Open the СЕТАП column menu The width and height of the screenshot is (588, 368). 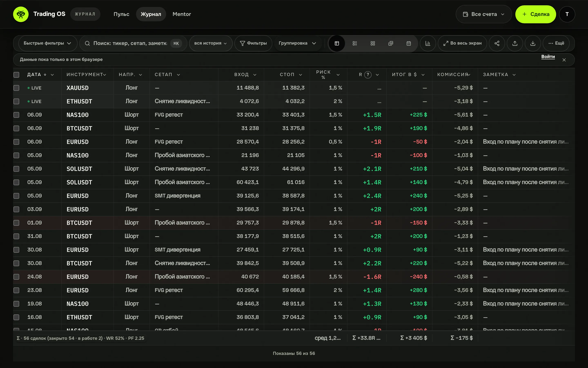pyautogui.click(x=178, y=75)
